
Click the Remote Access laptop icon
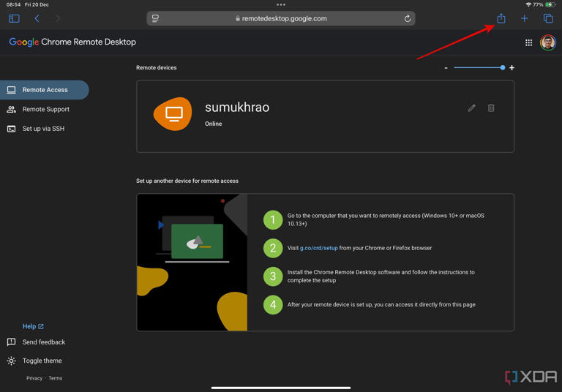(x=11, y=89)
